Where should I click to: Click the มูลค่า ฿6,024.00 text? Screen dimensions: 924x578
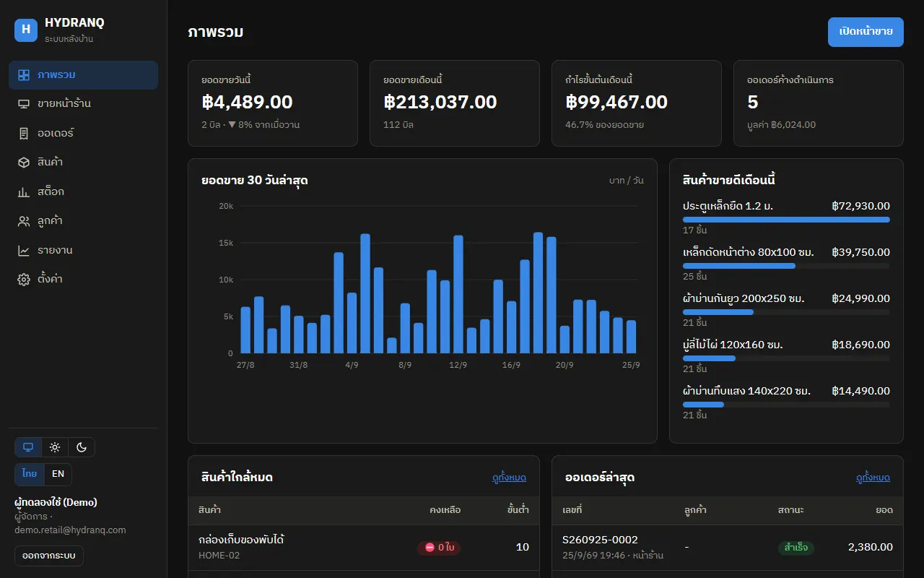click(x=781, y=125)
